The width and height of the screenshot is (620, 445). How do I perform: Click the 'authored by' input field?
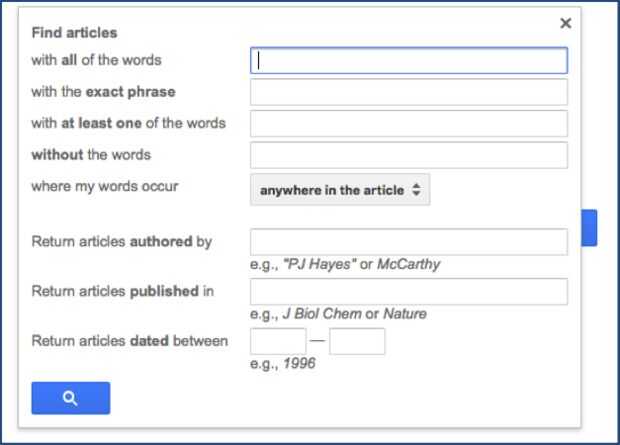408,242
